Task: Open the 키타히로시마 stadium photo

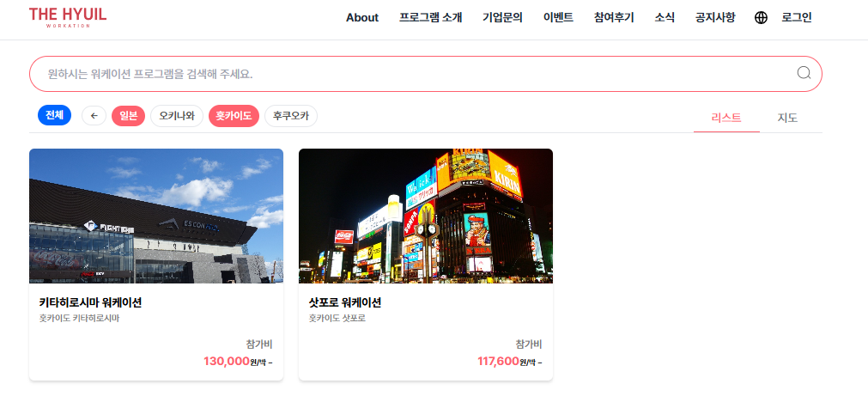Action: (156, 216)
